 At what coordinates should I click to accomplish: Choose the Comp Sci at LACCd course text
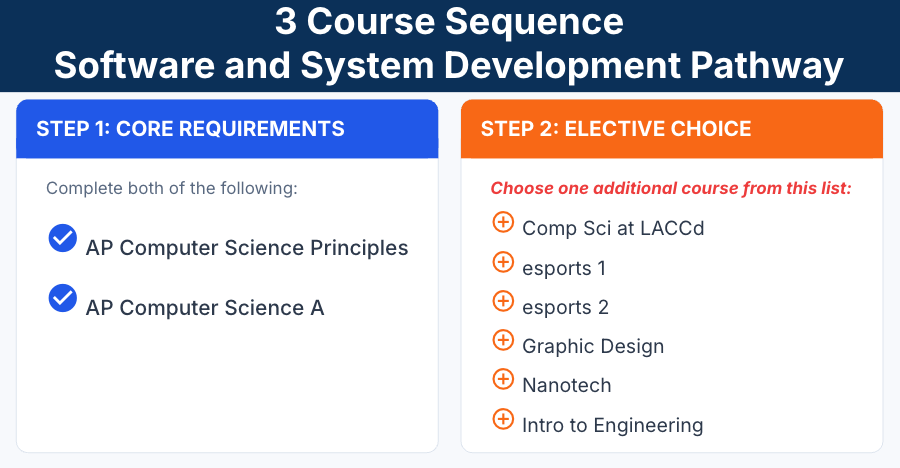pyautogui.click(x=613, y=229)
